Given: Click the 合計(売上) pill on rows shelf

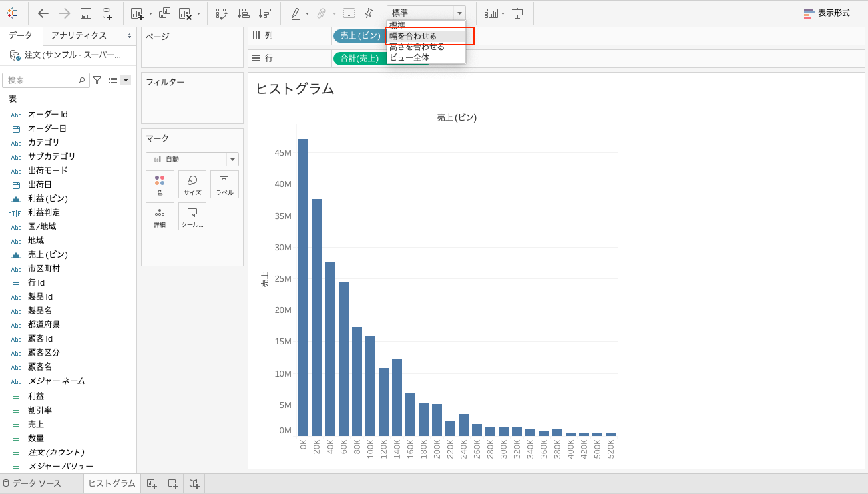Looking at the screenshot, I should point(359,58).
